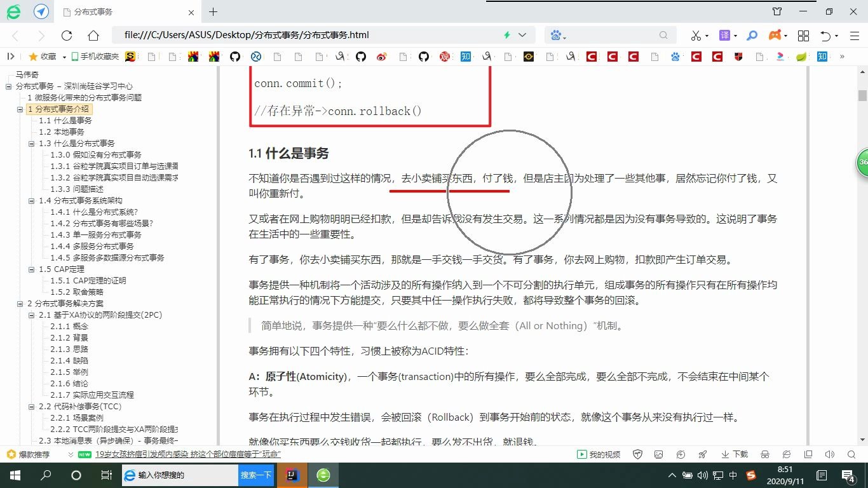Open the scissors screenshot tool

tap(696, 36)
